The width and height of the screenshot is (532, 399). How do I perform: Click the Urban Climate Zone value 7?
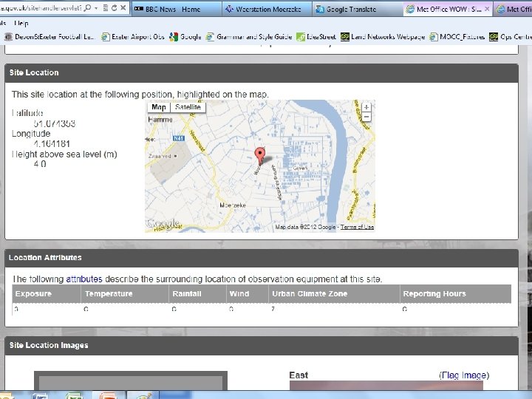[273, 309]
